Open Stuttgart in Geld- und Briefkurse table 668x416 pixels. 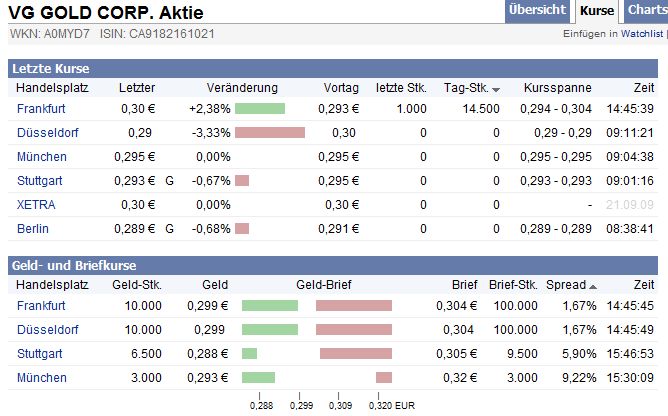(x=40, y=353)
